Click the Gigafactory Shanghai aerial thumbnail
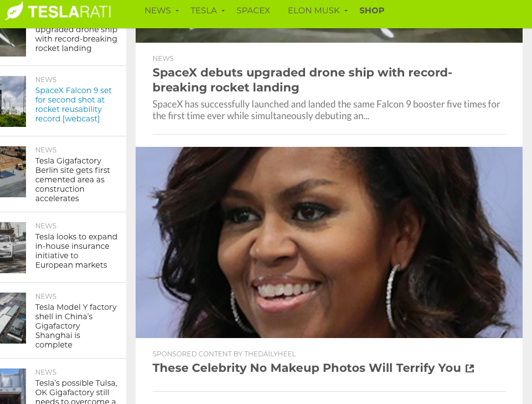Screen dimensions: 532x404 [x=13, y=318]
